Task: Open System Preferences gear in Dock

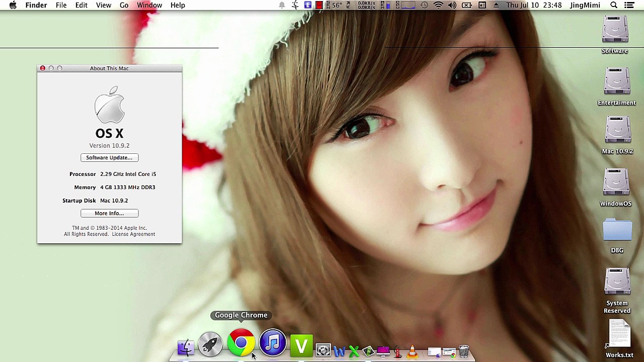Action: pyautogui.click(x=324, y=350)
